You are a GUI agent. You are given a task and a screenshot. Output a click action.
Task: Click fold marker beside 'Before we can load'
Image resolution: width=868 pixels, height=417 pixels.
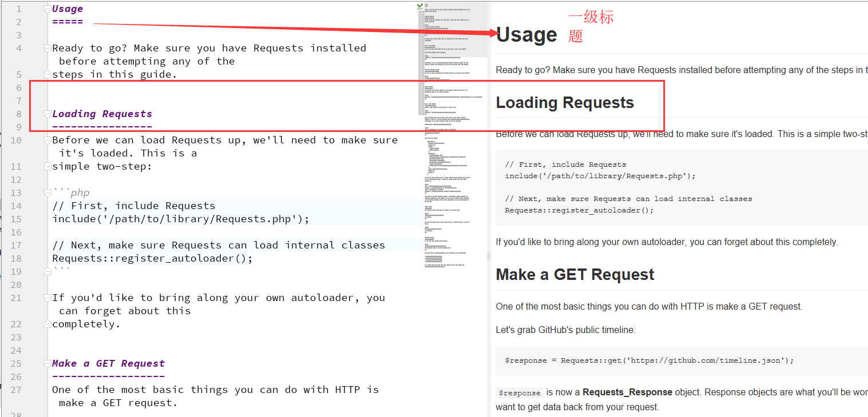pos(48,140)
